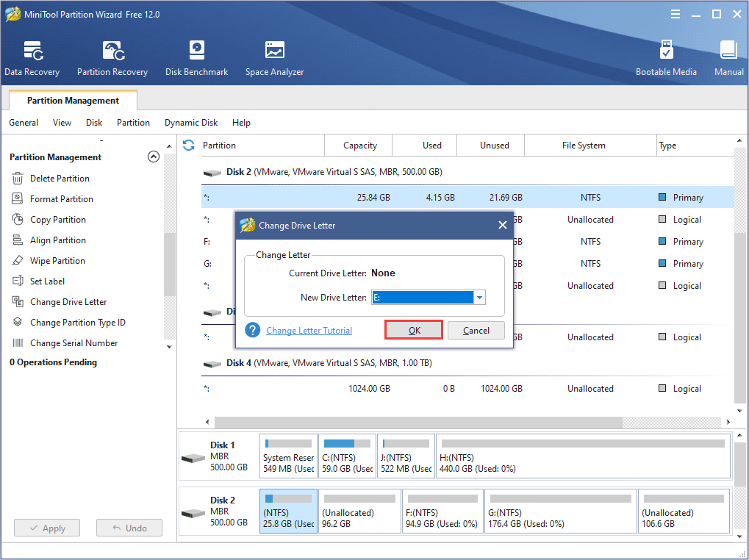Click the Wipe Partition eraser icon
The image size is (749, 560).
point(18,260)
